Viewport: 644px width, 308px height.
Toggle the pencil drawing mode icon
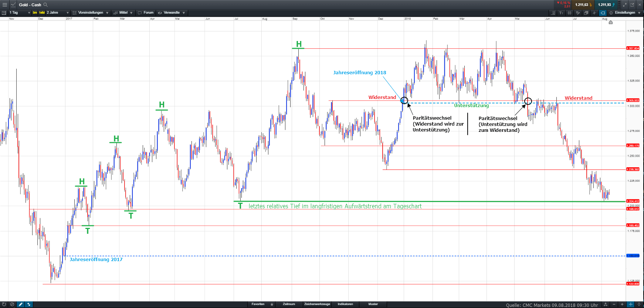coord(21,304)
